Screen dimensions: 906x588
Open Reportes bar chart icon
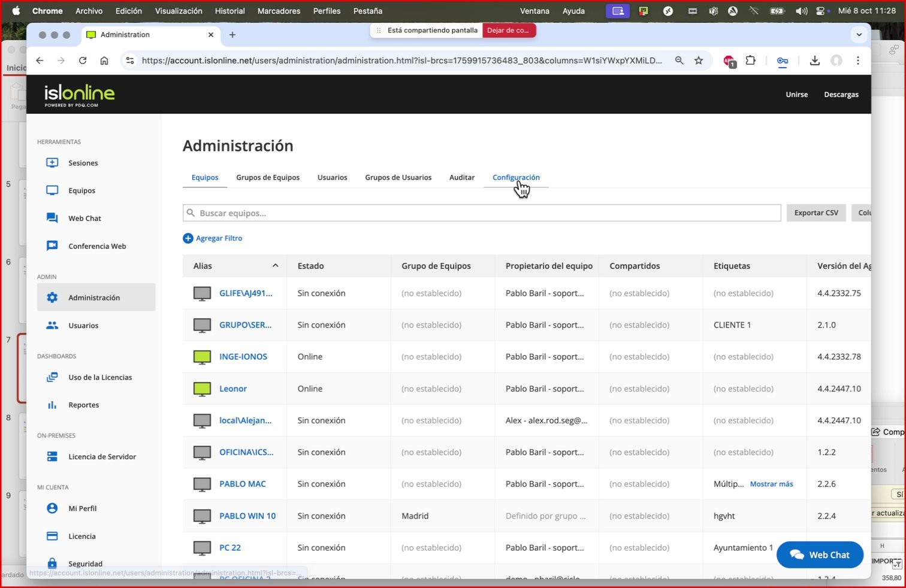point(52,405)
